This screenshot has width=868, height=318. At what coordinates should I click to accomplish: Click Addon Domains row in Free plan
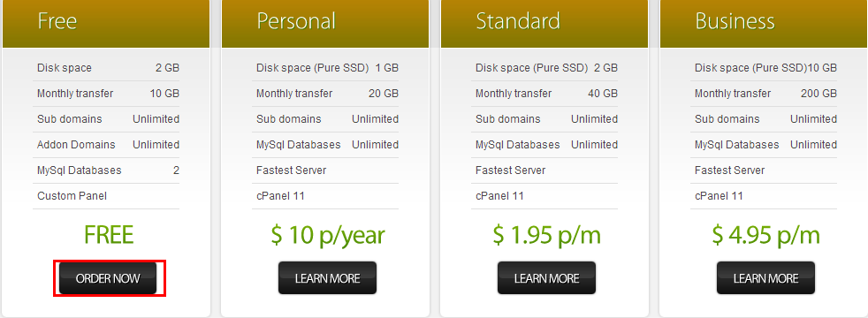106,145
